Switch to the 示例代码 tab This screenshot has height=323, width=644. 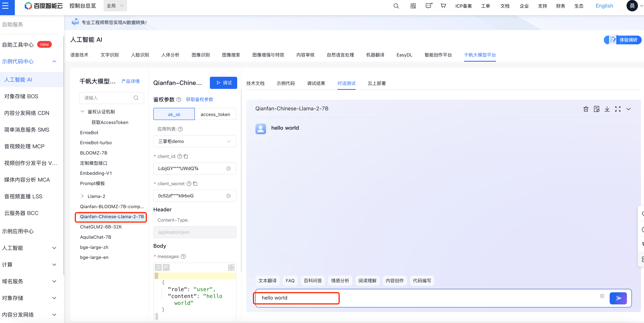pos(286,83)
